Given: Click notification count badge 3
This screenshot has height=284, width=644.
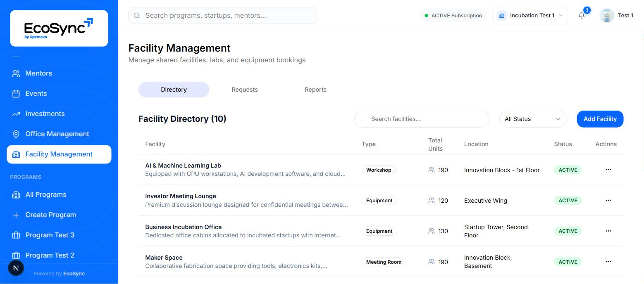Looking at the screenshot, I should tap(587, 10).
